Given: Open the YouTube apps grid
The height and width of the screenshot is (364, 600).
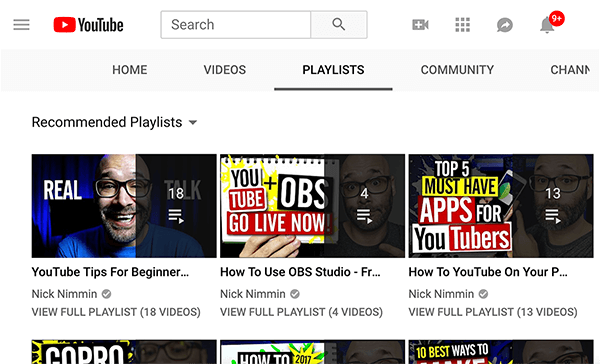Looking at the screenshot, I should tap(462, 25).
